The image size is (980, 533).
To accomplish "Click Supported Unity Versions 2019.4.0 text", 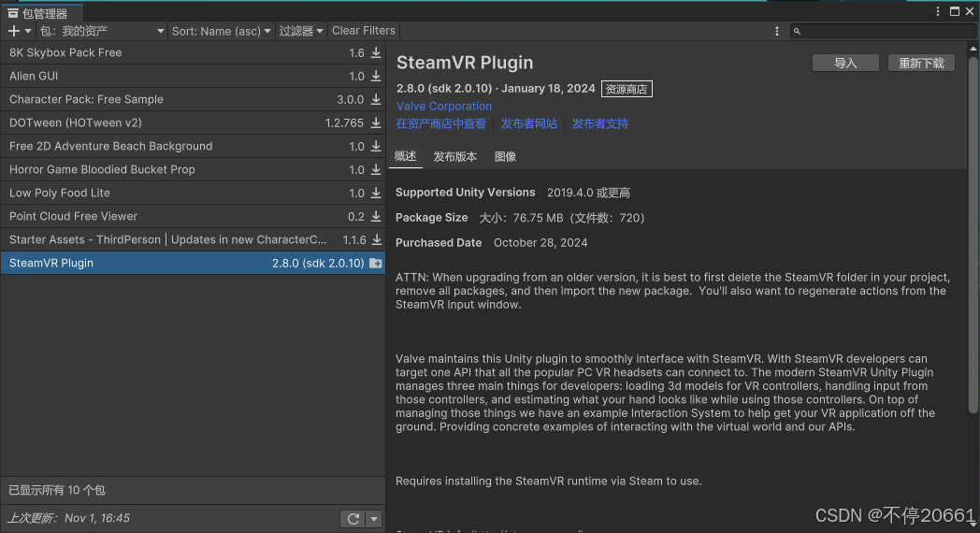I will [x=512, y=193].
